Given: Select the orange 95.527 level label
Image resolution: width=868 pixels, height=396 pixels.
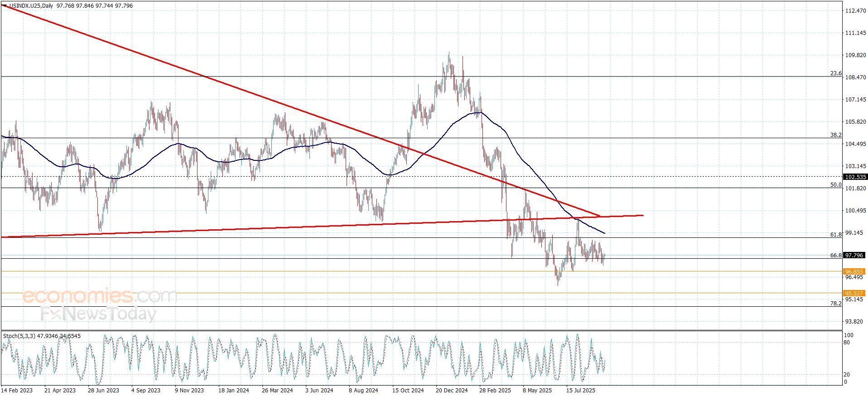Looking at the screenshot, I should tap(854, 294).
